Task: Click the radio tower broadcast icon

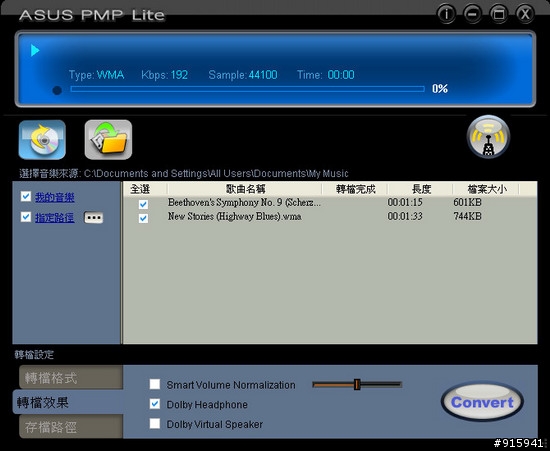Action: click(x=488, y=137)
